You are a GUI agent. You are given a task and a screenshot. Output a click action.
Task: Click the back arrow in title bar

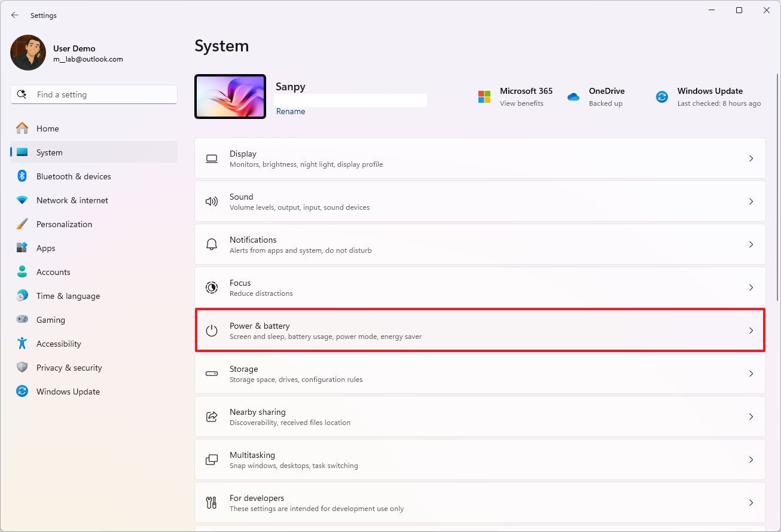(15, 15)
